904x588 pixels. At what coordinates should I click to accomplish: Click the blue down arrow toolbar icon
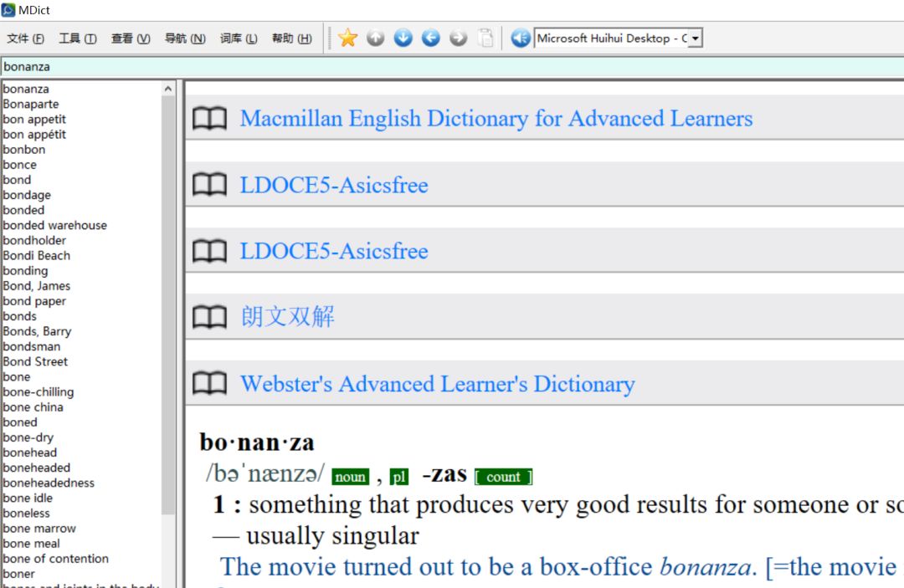point(403,38)
